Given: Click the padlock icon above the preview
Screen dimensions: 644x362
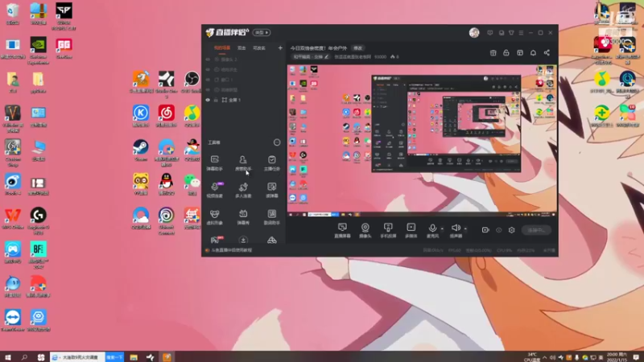Looking at the screenshot, I should click(506, 52).
